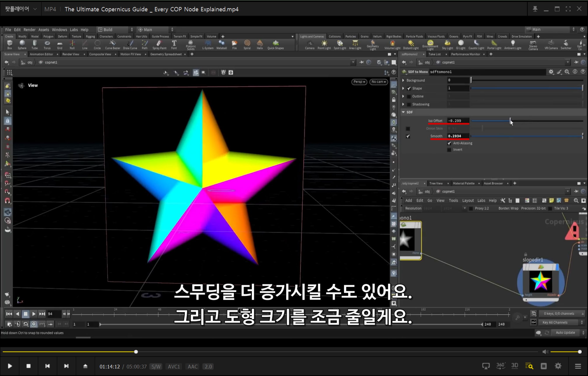Click the video player stop button
The height and width of the screenshot is (376, 588).
point(29,366)
